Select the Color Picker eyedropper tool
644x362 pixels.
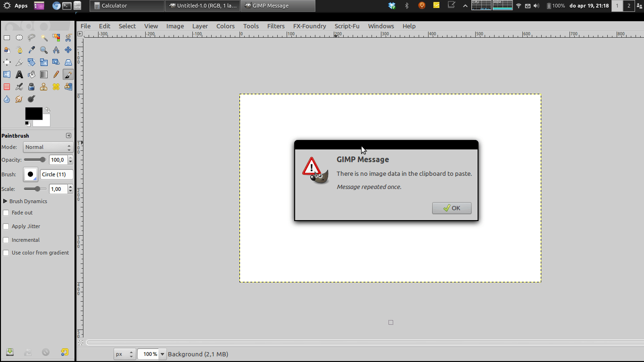tap(32, 50)
